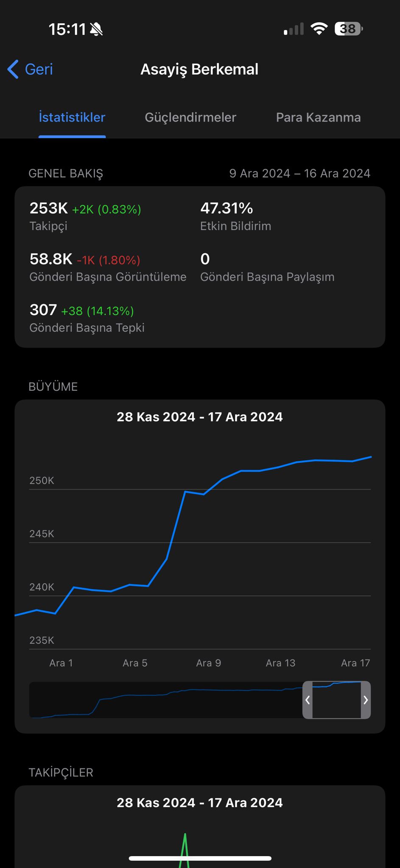Click the left handle of the growth range selector
Image resolution: width=400 pixels, height=868 pixels.
pos(308,700)
